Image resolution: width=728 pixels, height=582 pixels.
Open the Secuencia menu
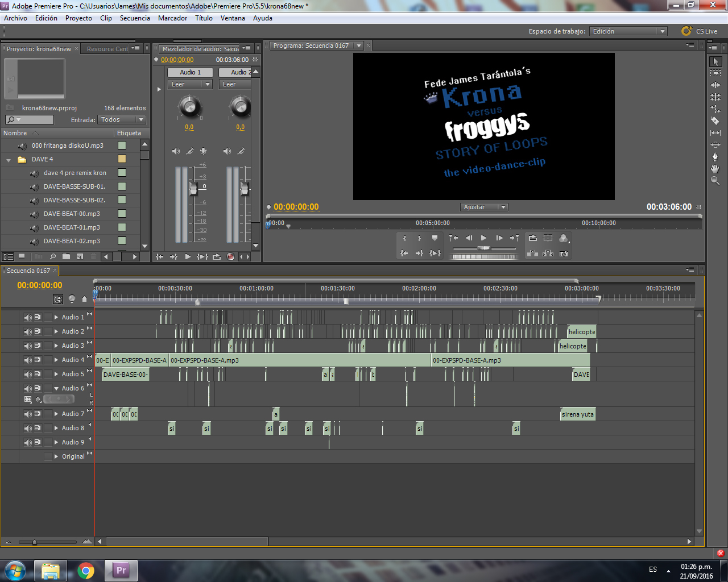[x=135, y=18]
